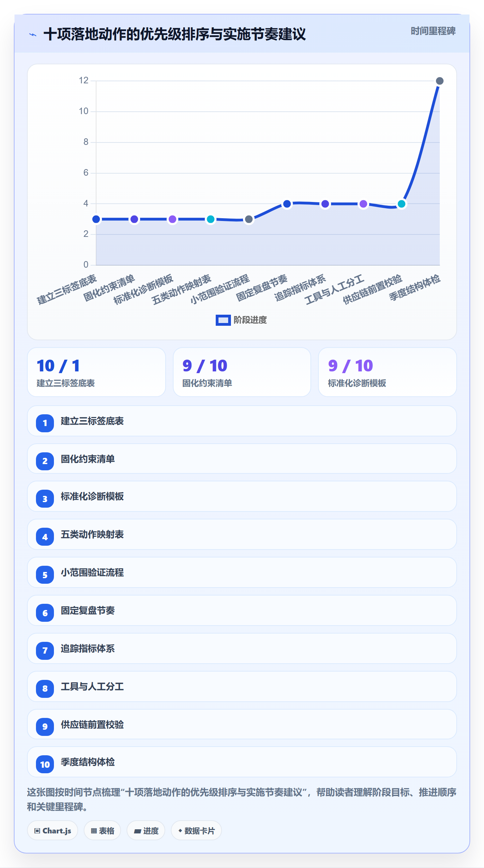Select the topmost chart point for 季度结构体检
The width and height of the screenshot is (484, 868).
tap(440, 81)
